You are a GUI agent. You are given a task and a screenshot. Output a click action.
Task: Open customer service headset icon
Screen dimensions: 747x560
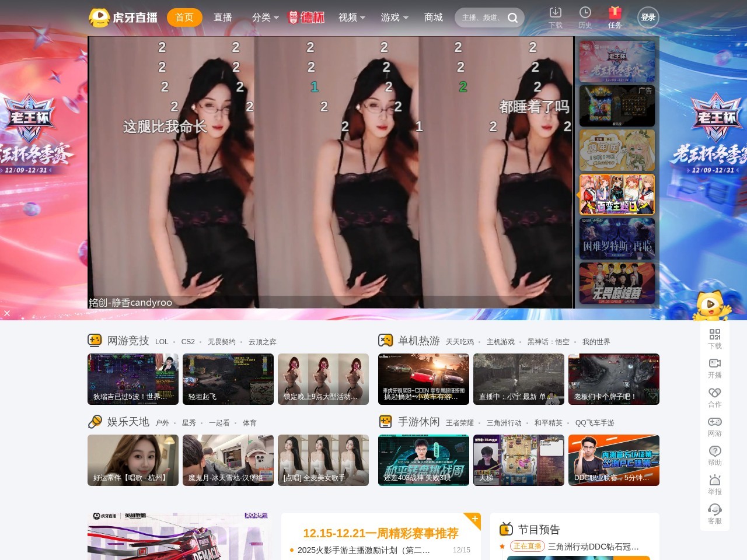pyautogui.click(x=715, y=509)
